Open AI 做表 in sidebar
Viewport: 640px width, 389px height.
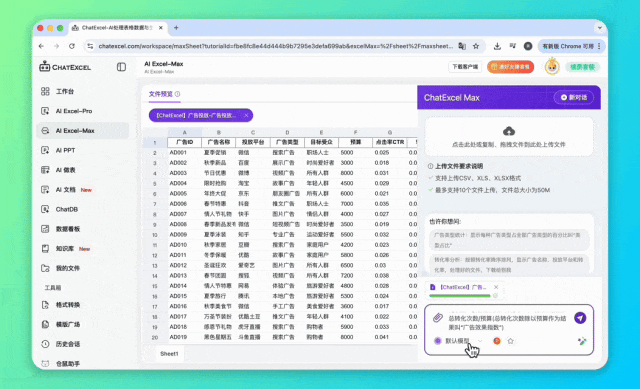click(65, 170)
